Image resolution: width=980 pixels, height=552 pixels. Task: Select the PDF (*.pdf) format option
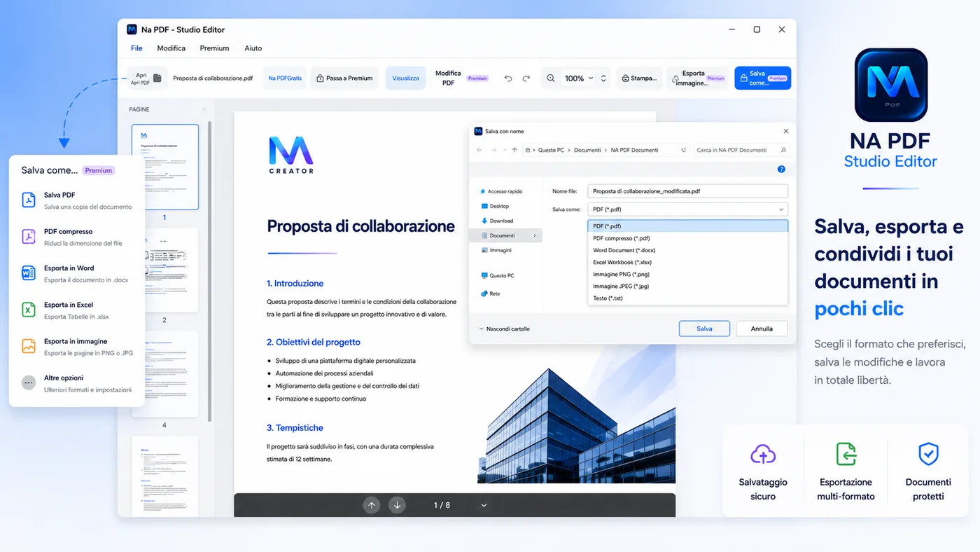687,226
